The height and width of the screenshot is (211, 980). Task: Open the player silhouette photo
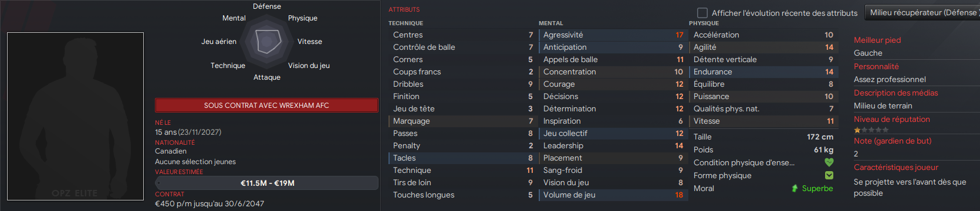click(75, 116)
